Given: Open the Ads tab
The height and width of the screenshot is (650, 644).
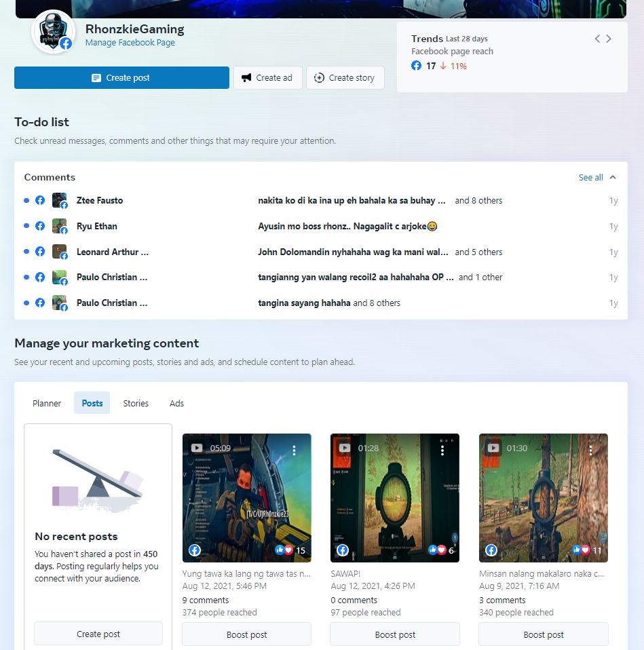Looking at the screenshot, I should (176, 403).
